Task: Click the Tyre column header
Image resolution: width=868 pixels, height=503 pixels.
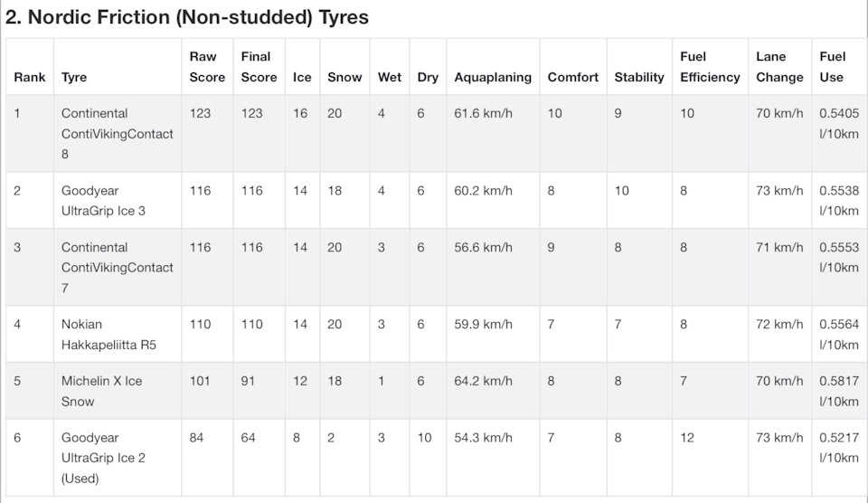Action: (x=74, y=77)
